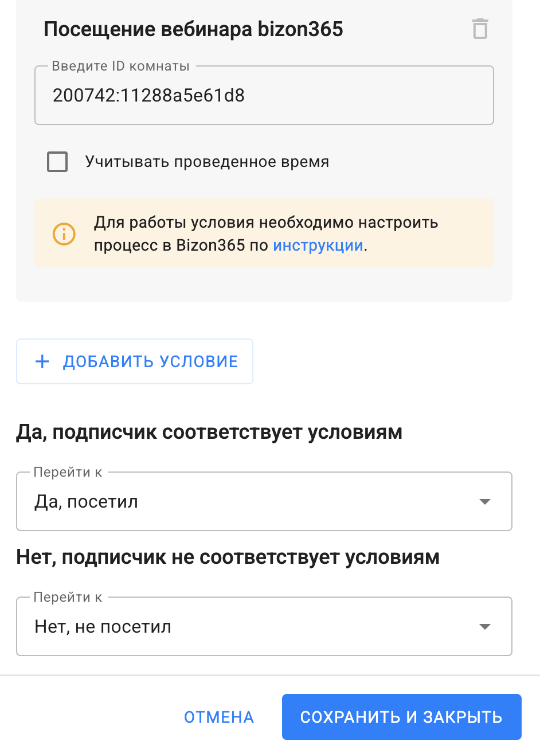Screen dimensions: 540x756
Task: Tick the Учитывать проведенное время checkbox
Action: (57, 162)
